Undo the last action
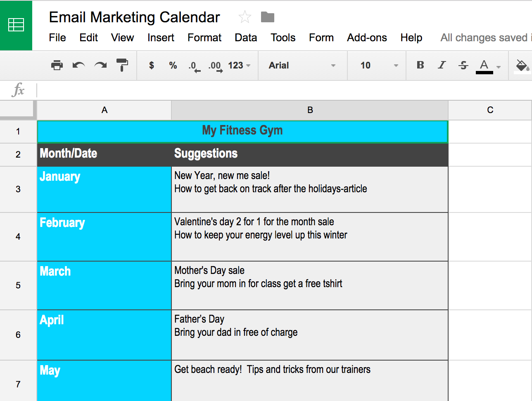Viewport: 532px width, 401px height. coord(78,65)
